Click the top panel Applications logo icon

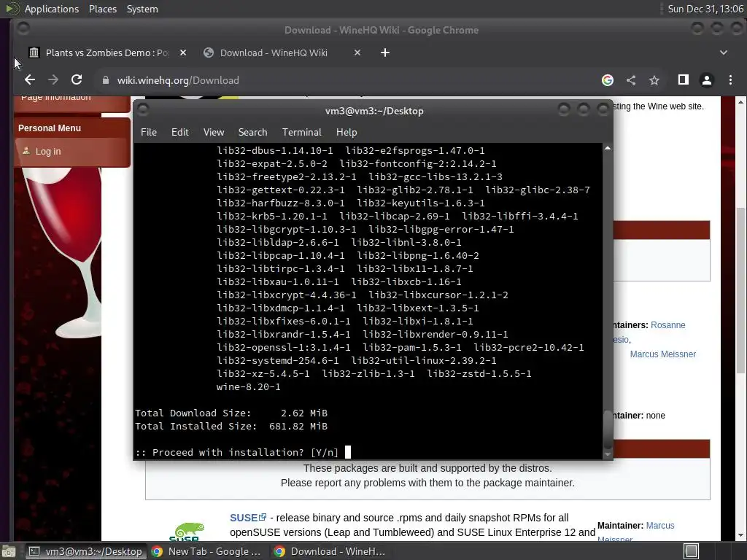click(12, 9)
